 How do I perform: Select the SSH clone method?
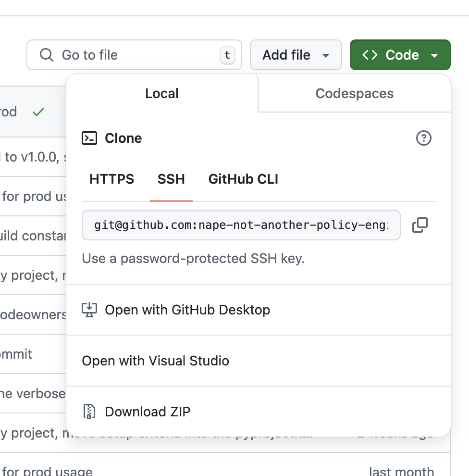171,179
